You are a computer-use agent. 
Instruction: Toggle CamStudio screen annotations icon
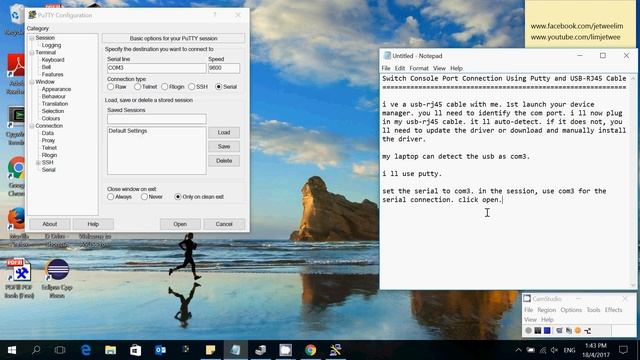tap(559, 331)
